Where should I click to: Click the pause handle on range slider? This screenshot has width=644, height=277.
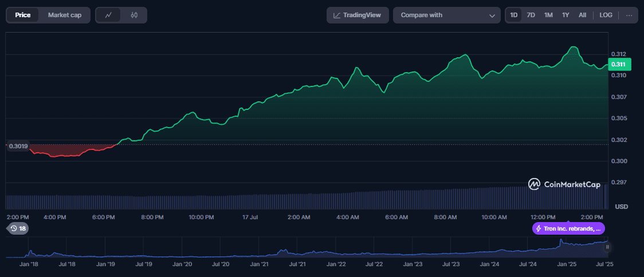[x=607, y=247]
